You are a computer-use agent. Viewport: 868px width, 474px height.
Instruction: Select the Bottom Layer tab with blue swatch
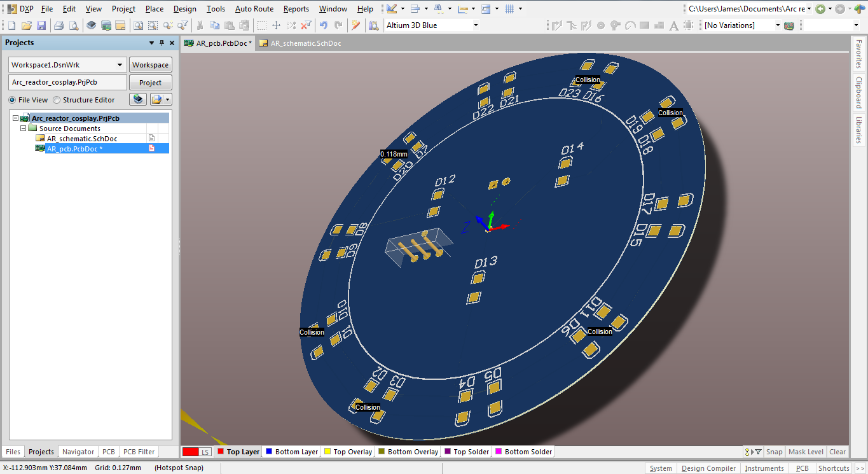pyautogui.click(x=291, y=452)
